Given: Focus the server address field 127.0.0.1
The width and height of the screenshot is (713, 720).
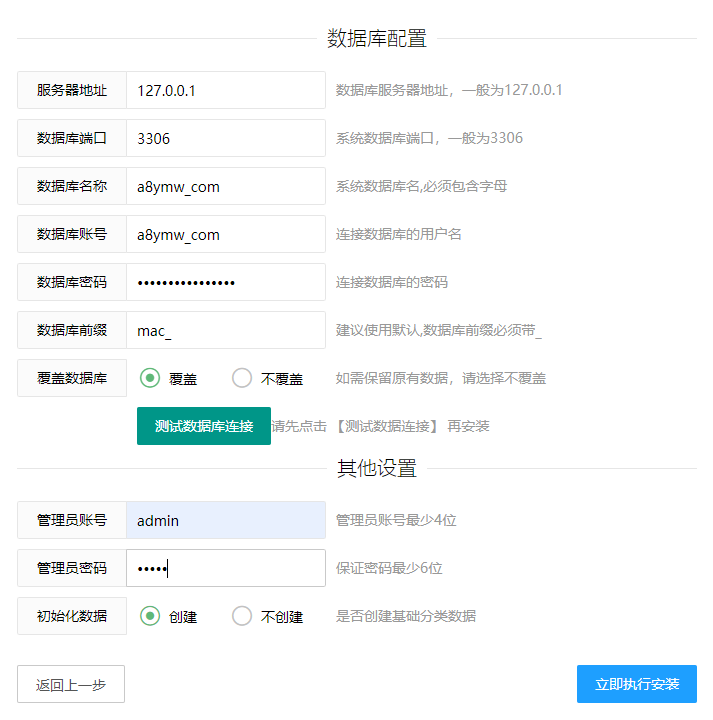Looking at the screenshot, I should point(226,90).
